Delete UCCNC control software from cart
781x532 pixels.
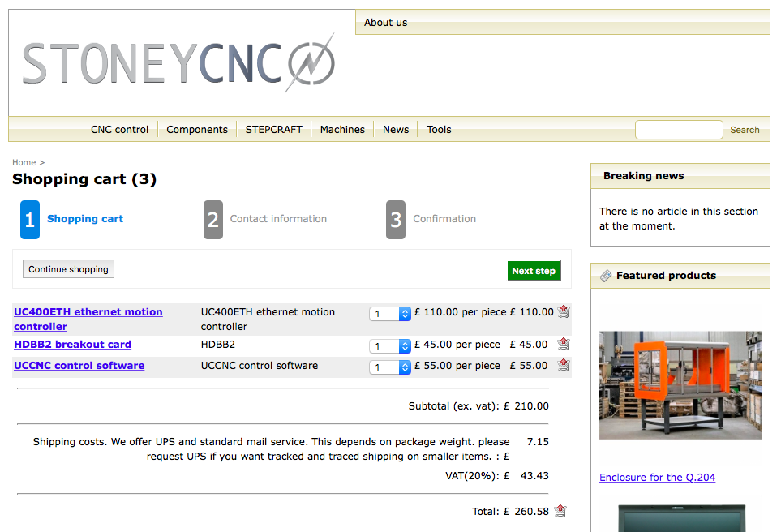pyautogui.click(x=564, y=365)
